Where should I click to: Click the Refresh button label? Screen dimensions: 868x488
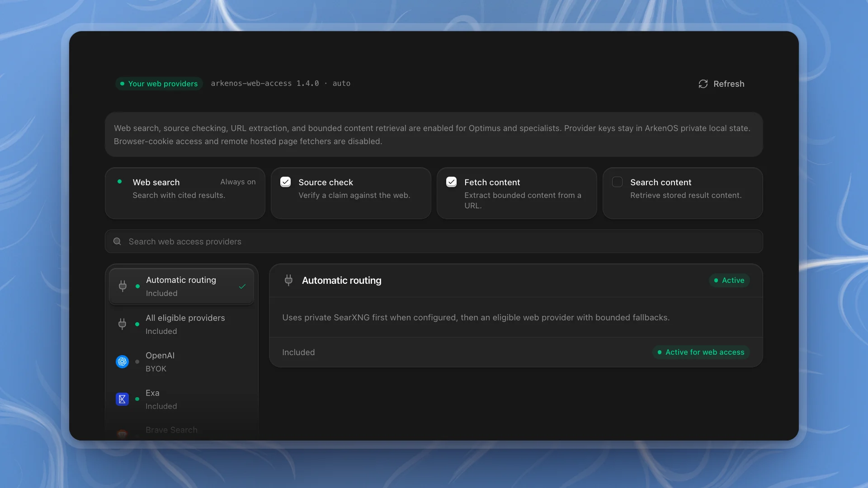(x=729, y=84)
